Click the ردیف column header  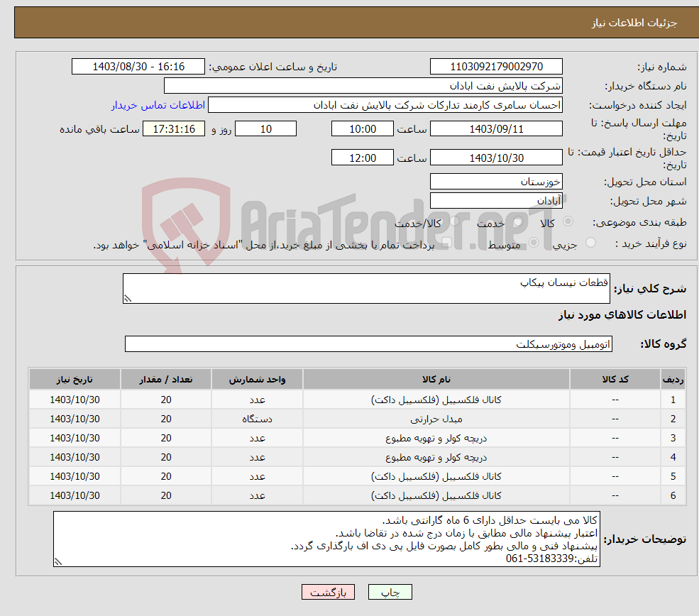673,379
